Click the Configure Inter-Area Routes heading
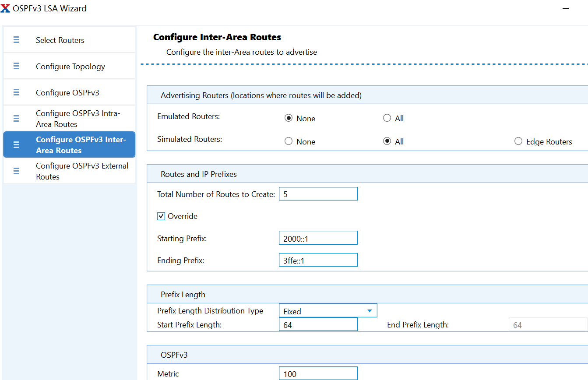 tap(217, 37)
